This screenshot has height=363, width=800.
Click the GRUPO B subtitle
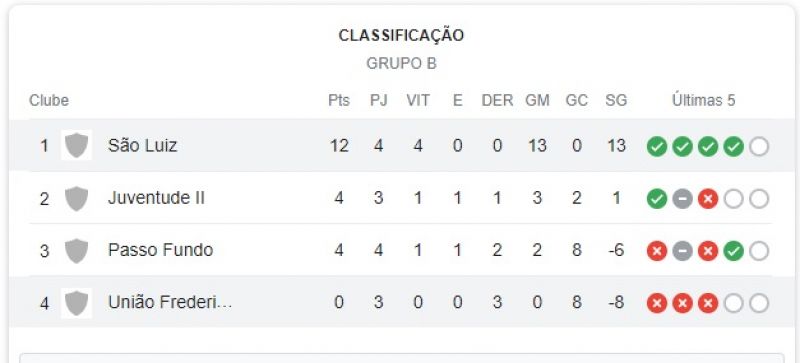point(402,64)
